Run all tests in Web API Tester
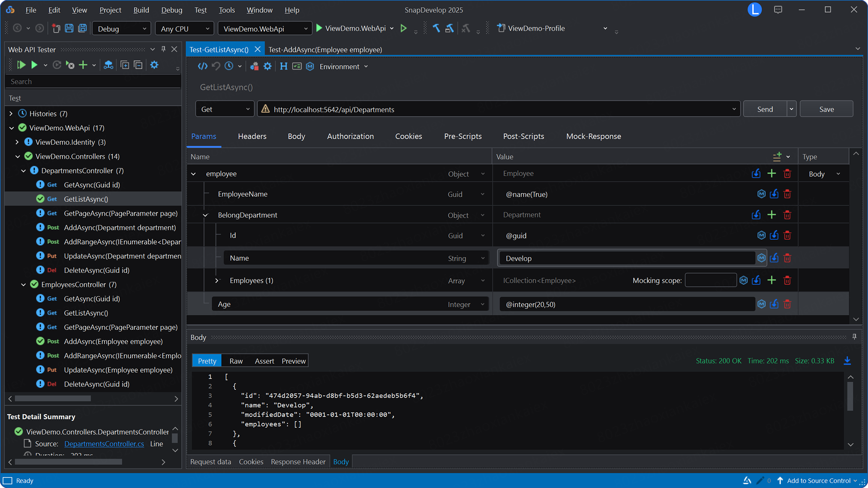Screen dimensions: 868x488 coord(21,65)
